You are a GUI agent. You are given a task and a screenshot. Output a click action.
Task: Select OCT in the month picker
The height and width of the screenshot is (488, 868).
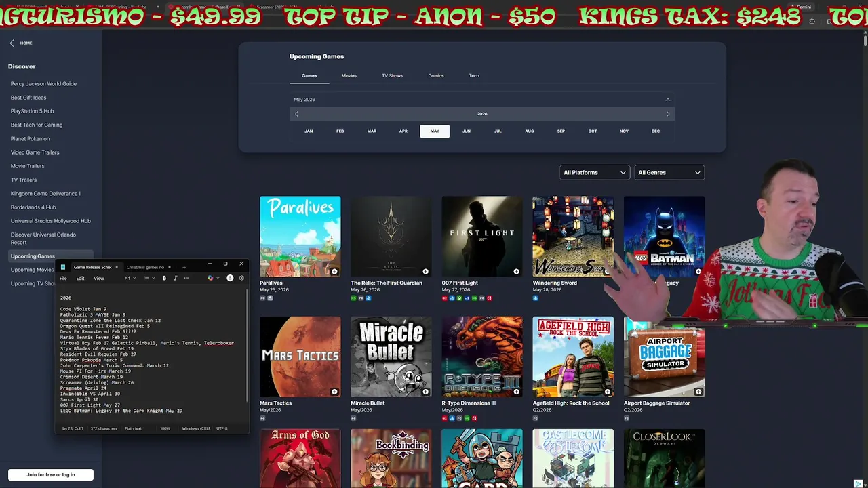click(x=593, y=131)
